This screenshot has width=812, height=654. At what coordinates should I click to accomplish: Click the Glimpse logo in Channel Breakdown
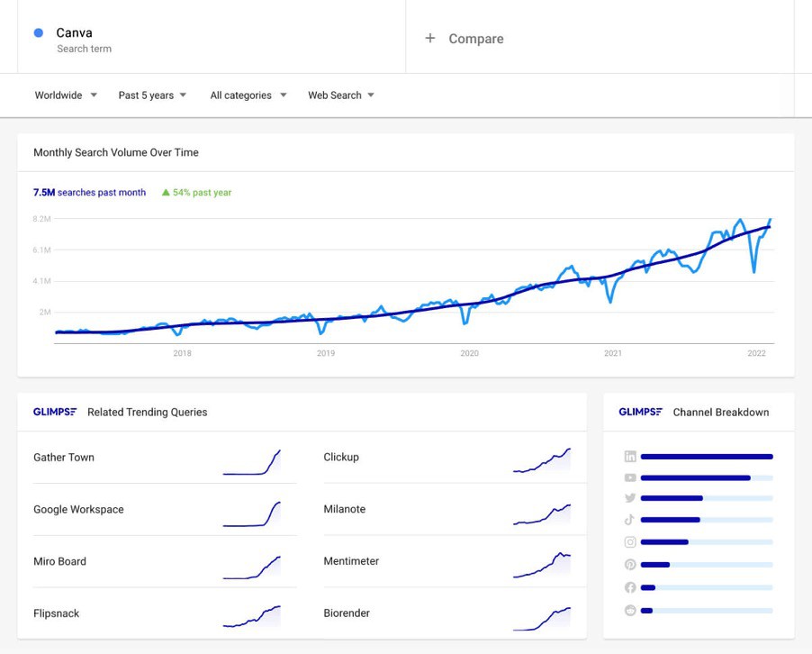click(641, 413)
